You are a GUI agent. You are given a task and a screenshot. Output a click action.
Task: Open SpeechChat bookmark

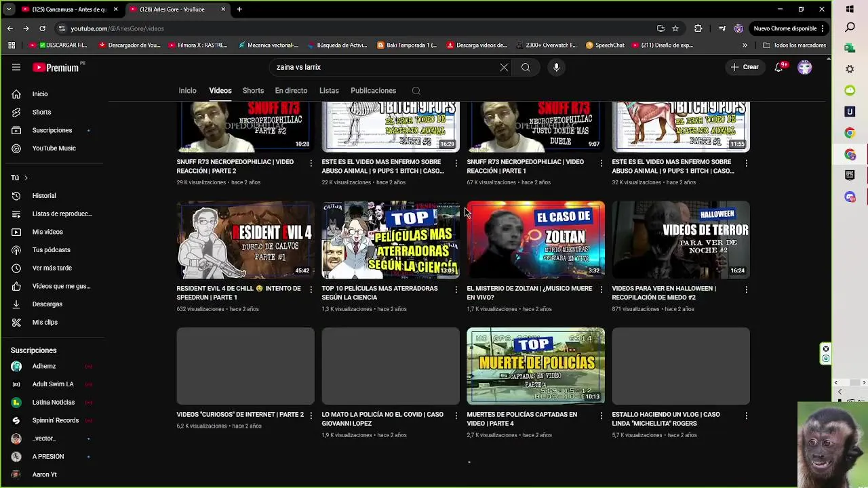tap(605, 45)
